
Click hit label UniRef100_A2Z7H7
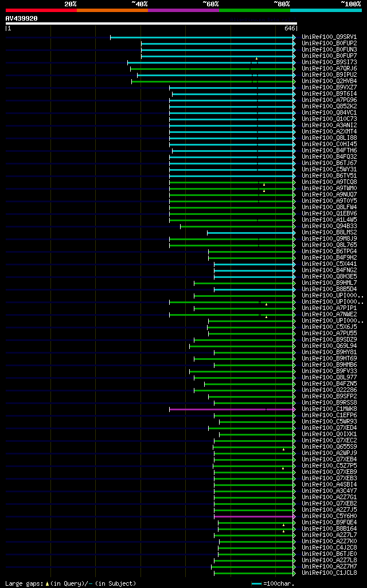pyautogui.click(x=329, y=567)
